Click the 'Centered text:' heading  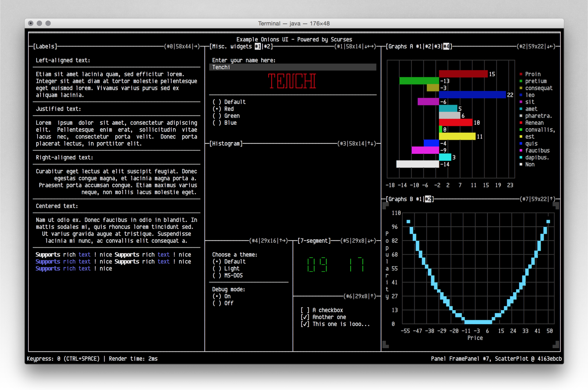click(x=57, y=206)
